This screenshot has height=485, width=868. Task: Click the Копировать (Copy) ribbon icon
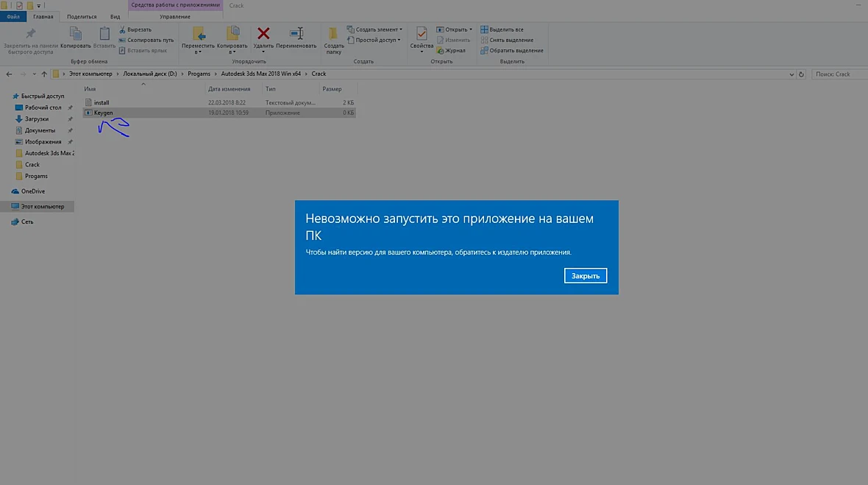click(x=75, y=34)
